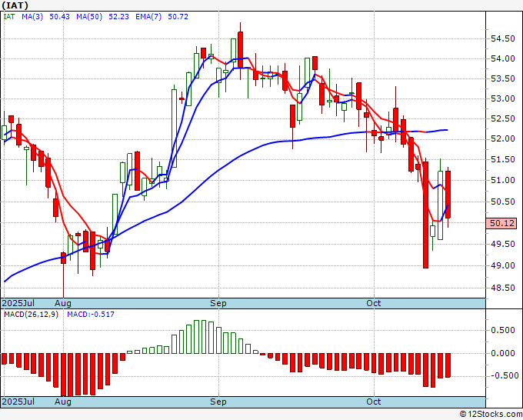Select the MA(50) legend label
Viewport: 523px width, 420px height.
point(89,16)
